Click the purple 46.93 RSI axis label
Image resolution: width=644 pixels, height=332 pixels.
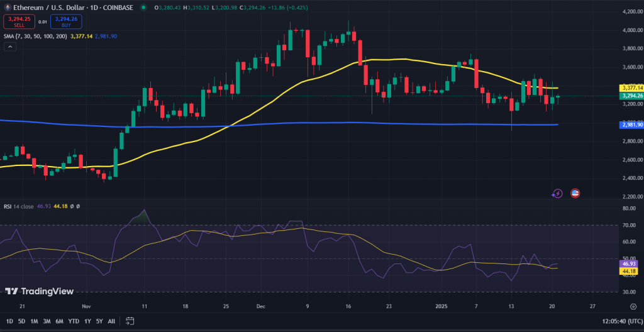coord(630,264)
